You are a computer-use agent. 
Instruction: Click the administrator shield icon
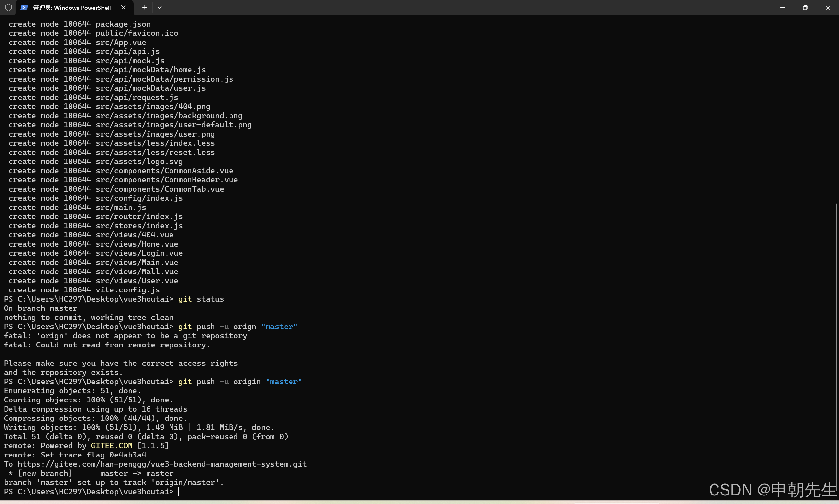pos(9,8)
